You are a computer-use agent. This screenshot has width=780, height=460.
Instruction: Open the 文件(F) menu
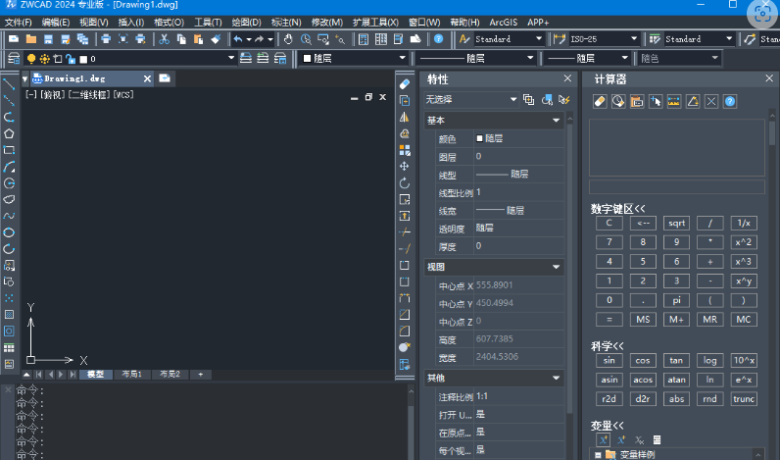pos(18,22)
